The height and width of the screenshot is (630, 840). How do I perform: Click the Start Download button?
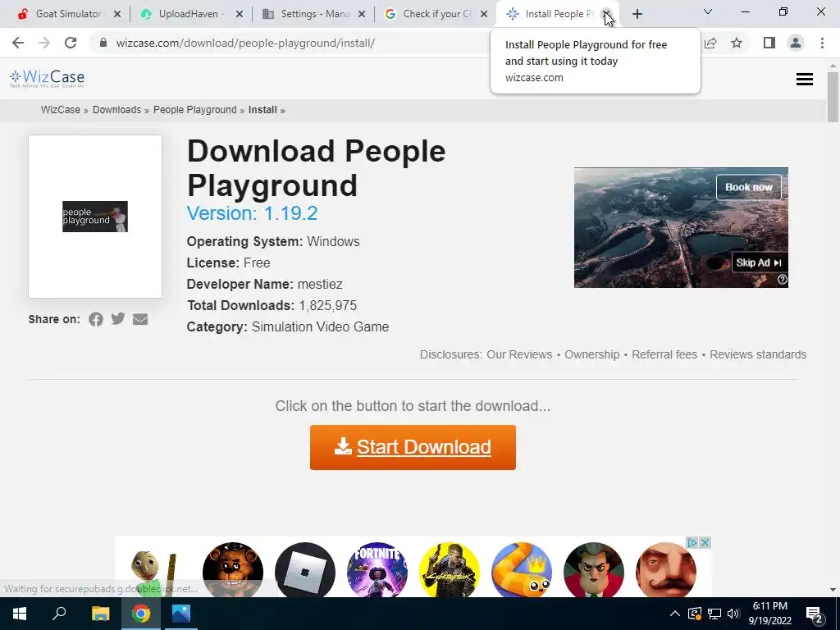click(x=413, y=447)
